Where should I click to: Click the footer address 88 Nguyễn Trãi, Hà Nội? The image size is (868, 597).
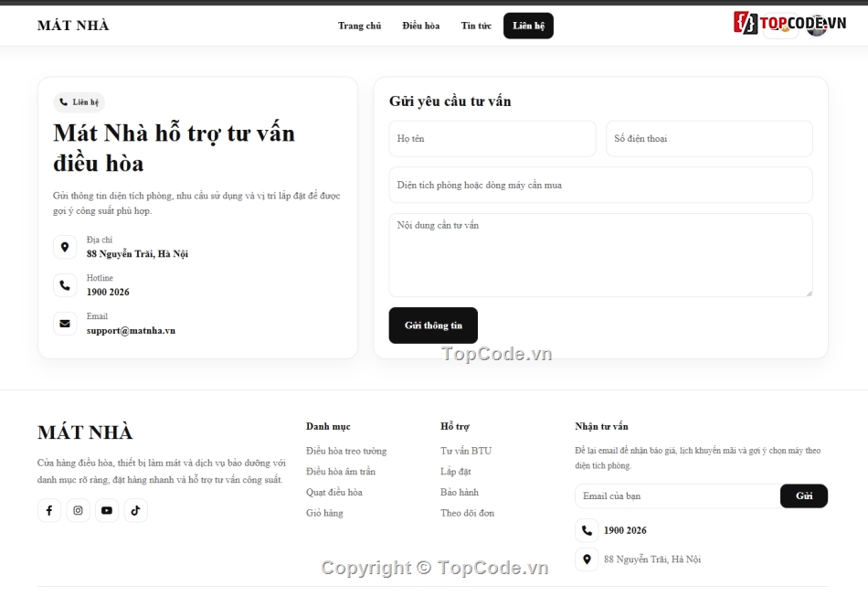point(652,560)
